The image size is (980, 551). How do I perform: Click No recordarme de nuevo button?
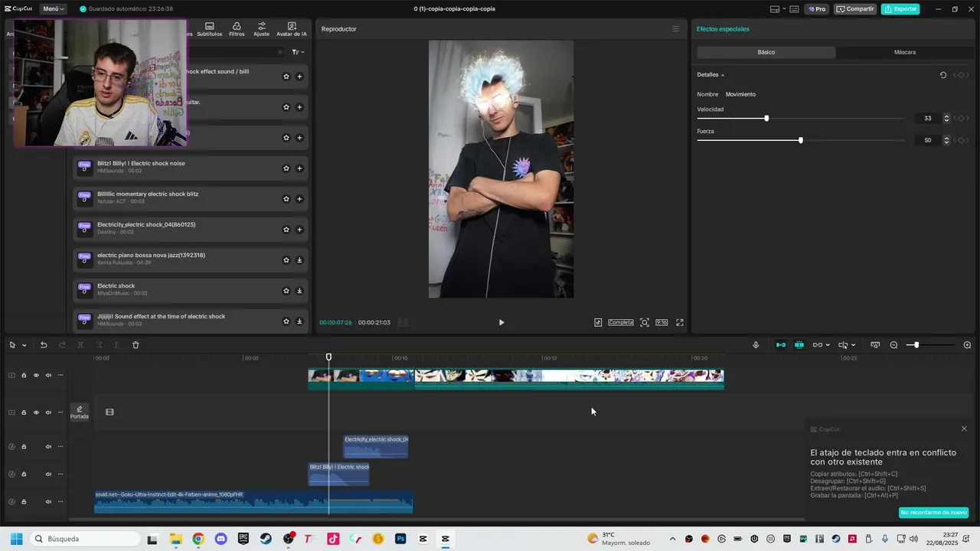click(933, 513)
